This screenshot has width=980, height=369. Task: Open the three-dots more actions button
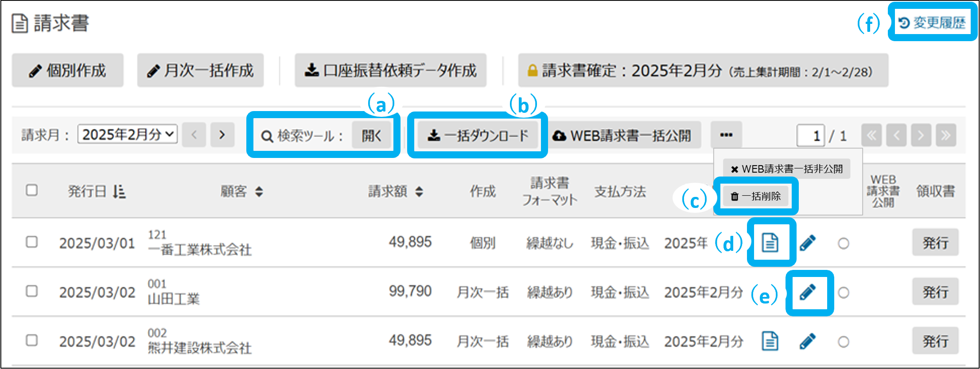(726, 135)
